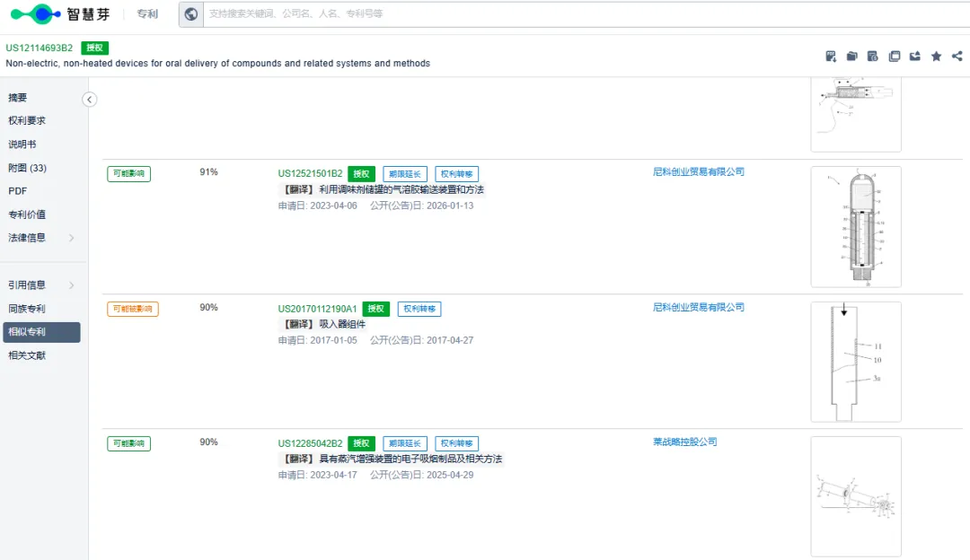
Task: Click title 具有蒸汽增强装置的电子吸烟制品及相关方法
Action: tap(410, 459)
